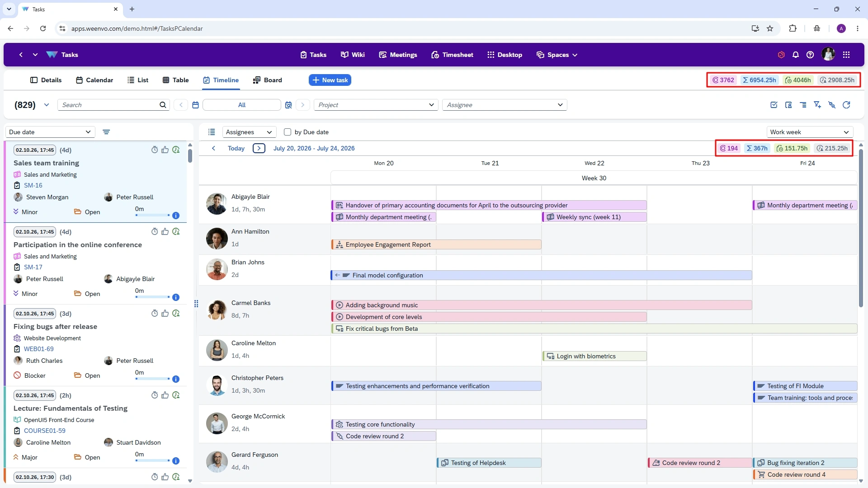Switch to the Calendar view tab
This screenshot has height=488, width=868.
click(94, 80)
